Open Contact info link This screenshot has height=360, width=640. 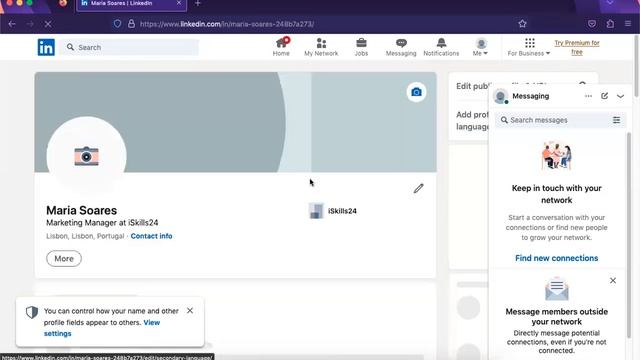151,236
